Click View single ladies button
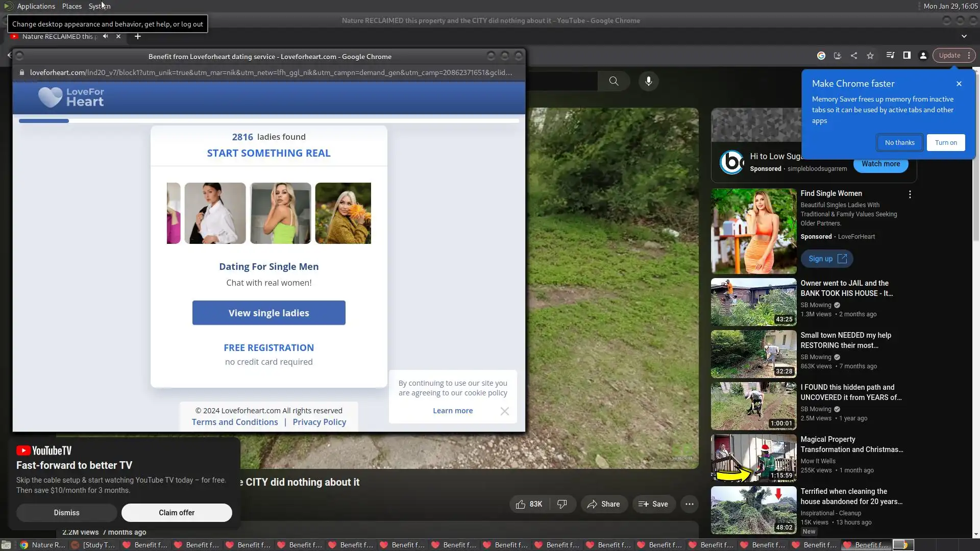The height and width of the screenshot is (551, 980). coord(268,313)
